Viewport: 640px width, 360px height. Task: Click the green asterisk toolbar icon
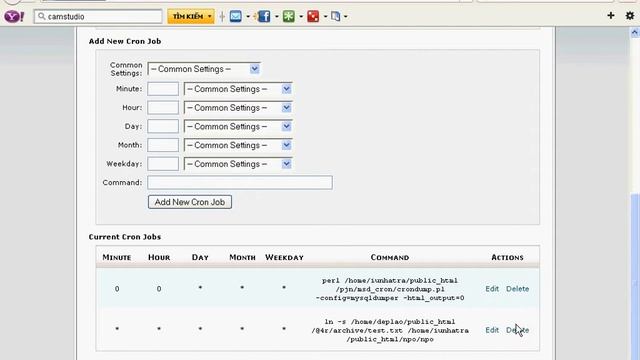[289, 16]
